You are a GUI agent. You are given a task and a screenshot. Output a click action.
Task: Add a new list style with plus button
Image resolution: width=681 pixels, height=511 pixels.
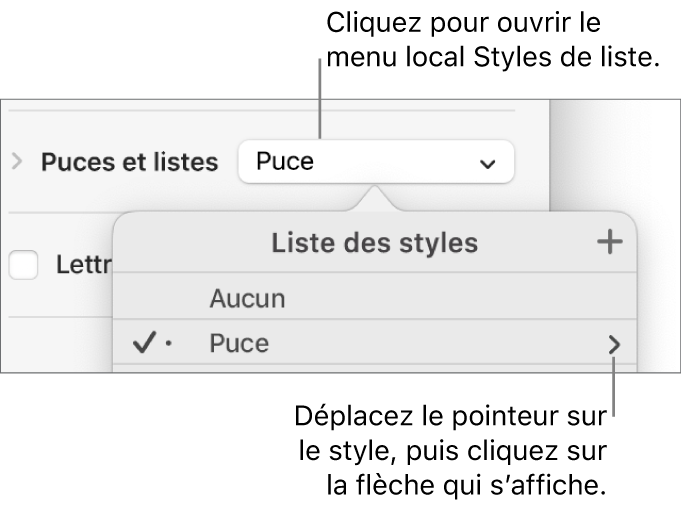609,242
